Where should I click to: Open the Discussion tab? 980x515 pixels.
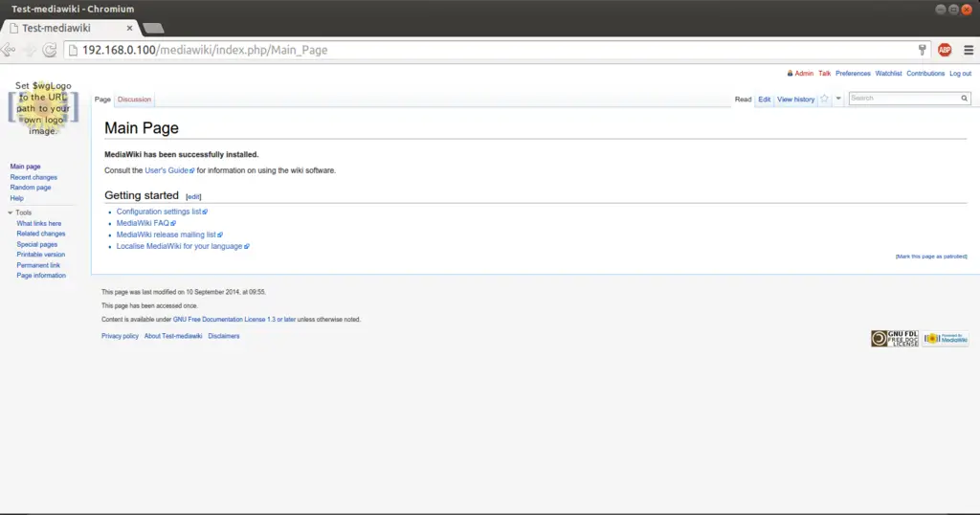[x=134, y=100]
